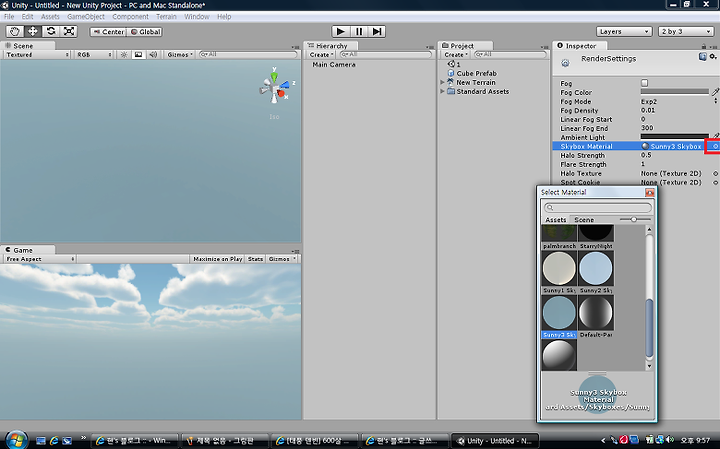Open the Help menu
Image resolution: width=720 pixels, height=449 pixels.
224,17
